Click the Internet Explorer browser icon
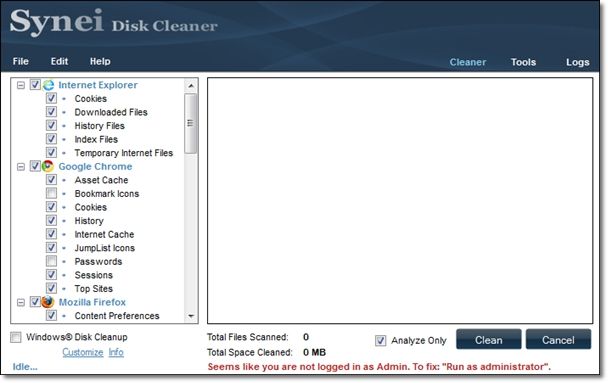Image resolution: width=608 pixels, height=383 pixels. [x=49, y=85]
